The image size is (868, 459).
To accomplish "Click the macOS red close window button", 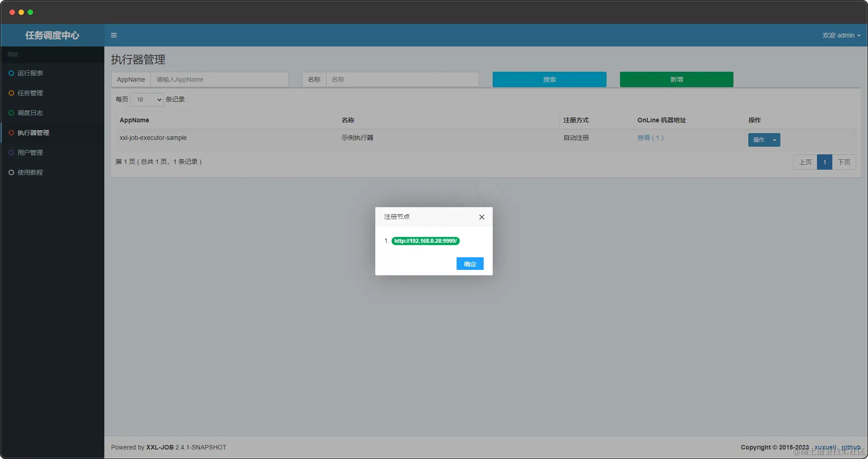I will click(12, 12).
